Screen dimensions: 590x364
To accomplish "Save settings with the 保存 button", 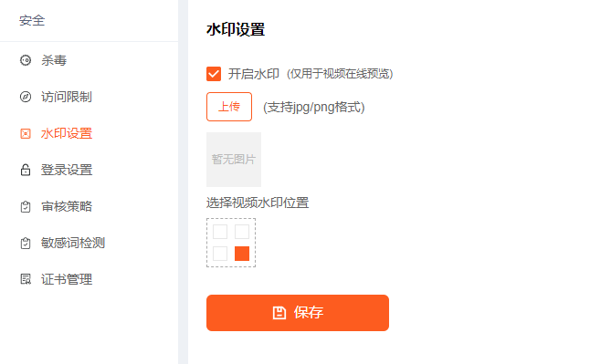I will 298,313.
